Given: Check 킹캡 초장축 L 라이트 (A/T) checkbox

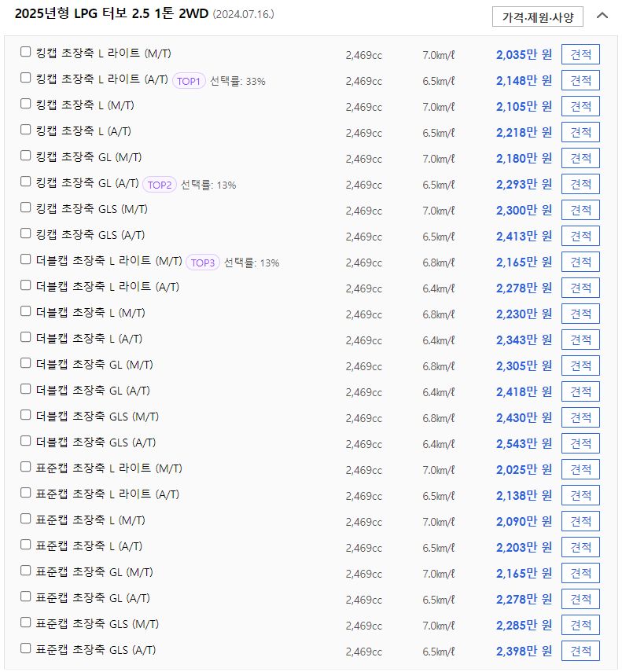Looking at the screenshot, I should coord(26,78).
